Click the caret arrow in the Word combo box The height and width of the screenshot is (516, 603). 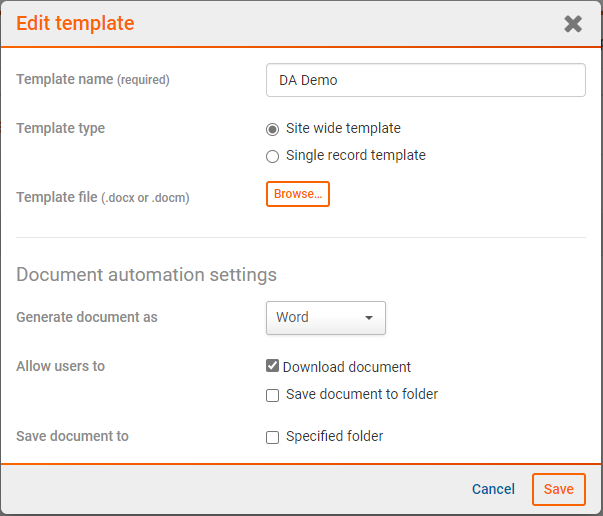pos(368,318)
